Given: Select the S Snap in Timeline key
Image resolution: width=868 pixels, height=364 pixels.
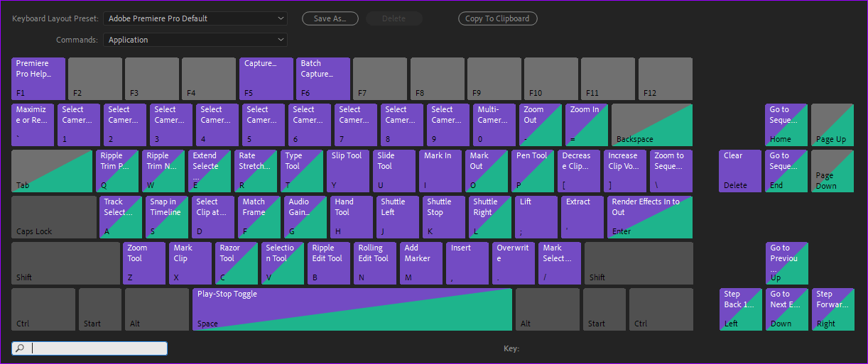Looking at the screenshot, I should (x=167, y=217).
